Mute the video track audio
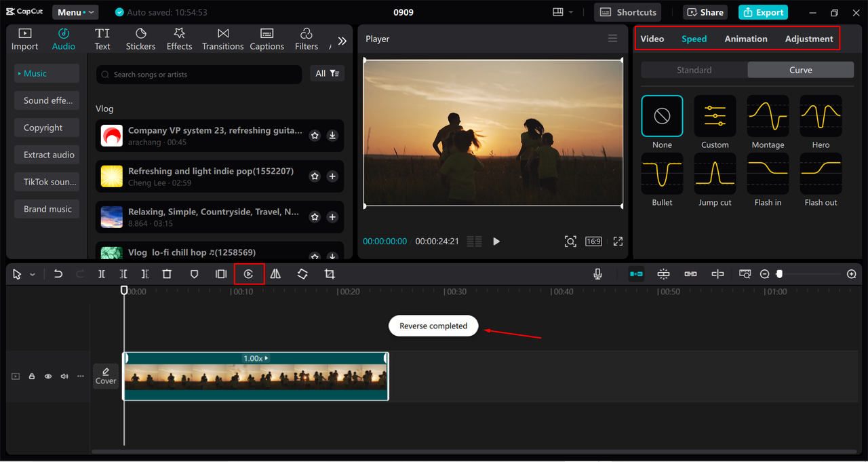 click(64, 376)
